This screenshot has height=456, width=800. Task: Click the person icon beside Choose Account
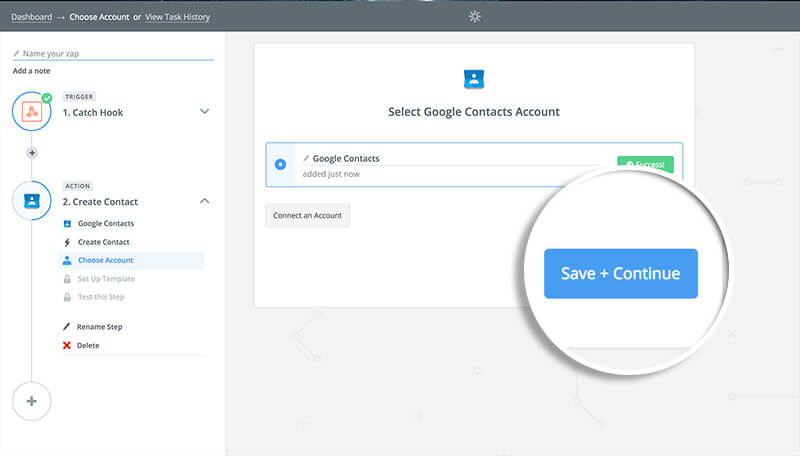click(x=67, y=260)
